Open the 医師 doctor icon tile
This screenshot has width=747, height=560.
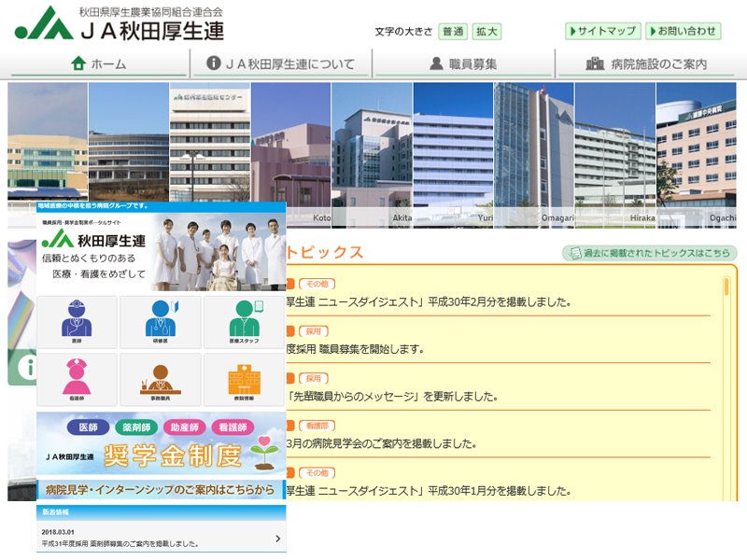pyautogui.click(x=77, y=322)
